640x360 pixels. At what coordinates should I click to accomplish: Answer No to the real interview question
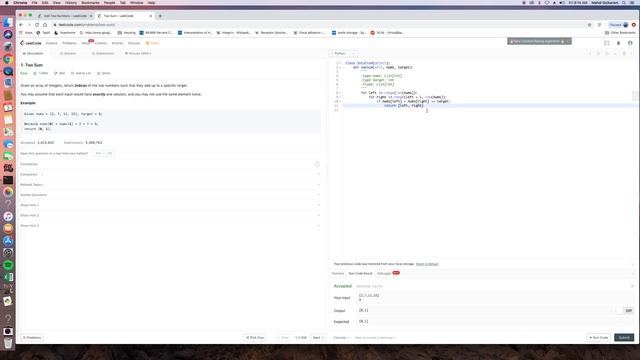pyautogui.click(x=110, y=153)
